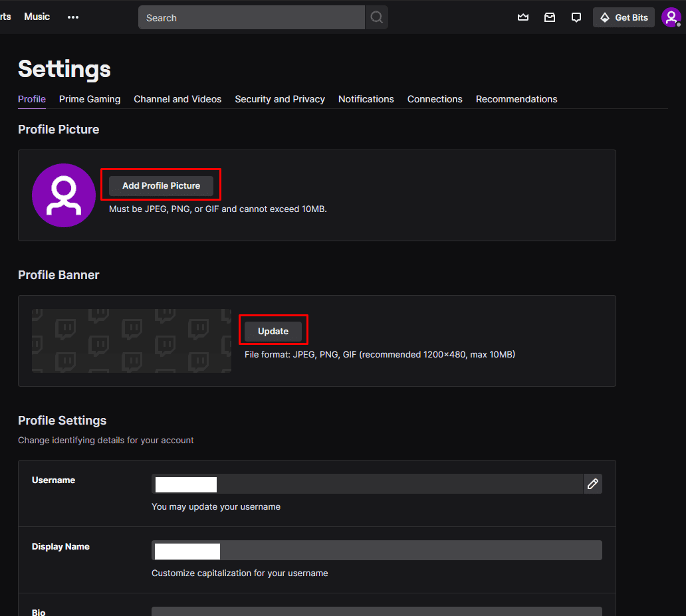Update the profile banner image

273,330
